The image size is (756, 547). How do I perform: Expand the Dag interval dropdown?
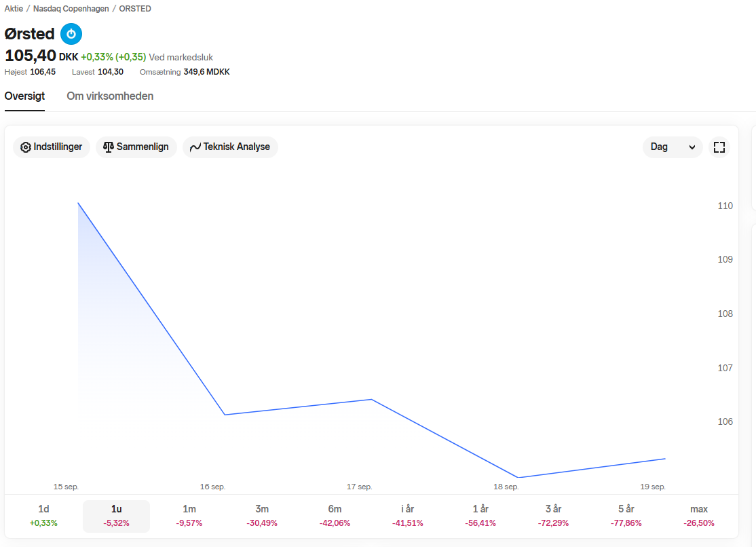coord(672,147)
